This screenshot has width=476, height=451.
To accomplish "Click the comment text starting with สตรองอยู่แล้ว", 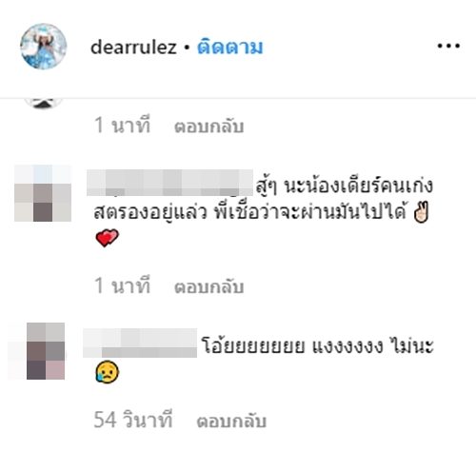I will click(x=250, y=213).
